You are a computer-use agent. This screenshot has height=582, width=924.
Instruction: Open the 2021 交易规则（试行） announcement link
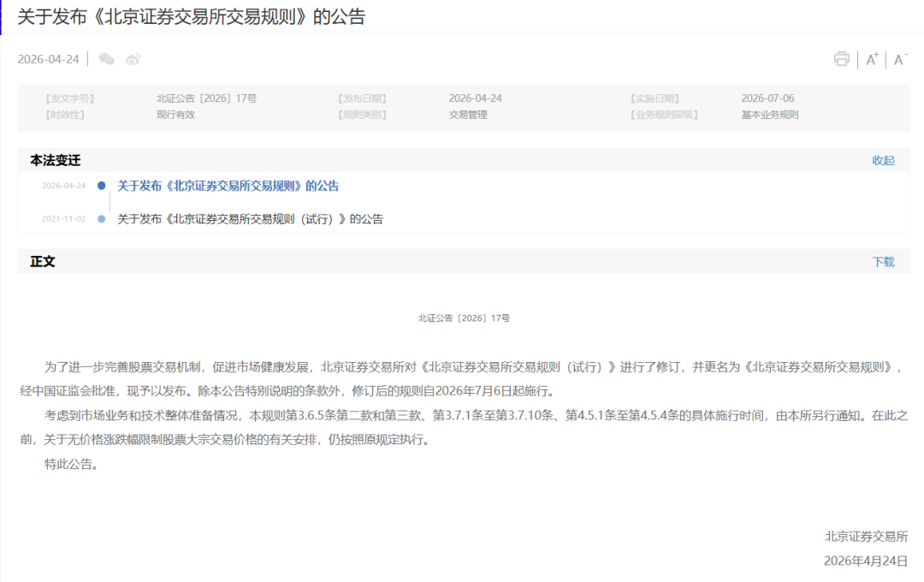(x=250, y=219)
